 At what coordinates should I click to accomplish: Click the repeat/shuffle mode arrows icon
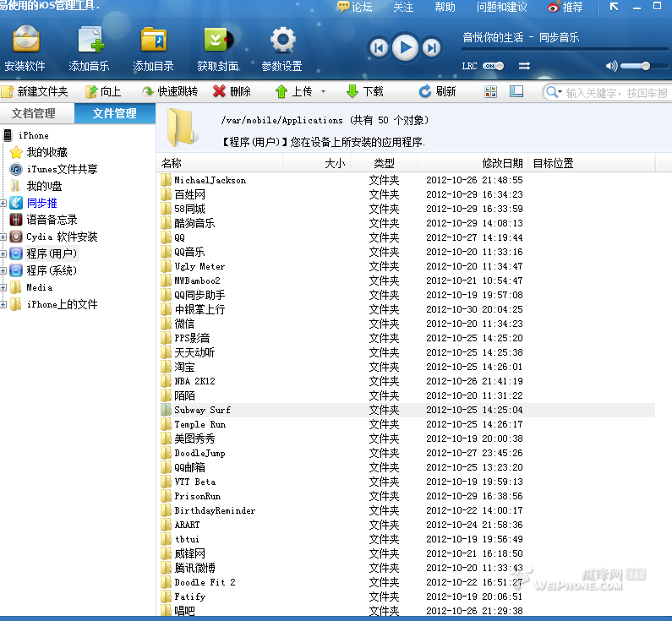tap(524, 66)
